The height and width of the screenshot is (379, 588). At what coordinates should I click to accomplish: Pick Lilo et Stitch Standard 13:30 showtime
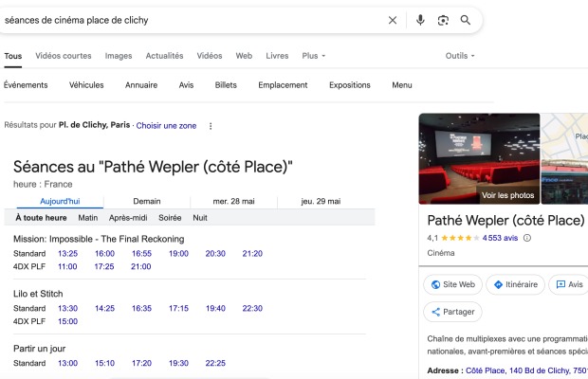point(68,308)
